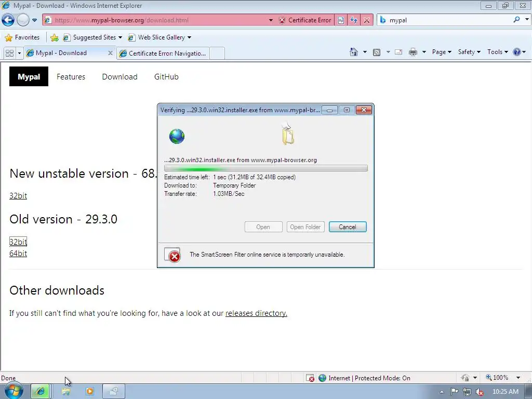Click the RSS Feeds toolbar icon
This screenshot has width=532, height=399.
click(377, 52)
